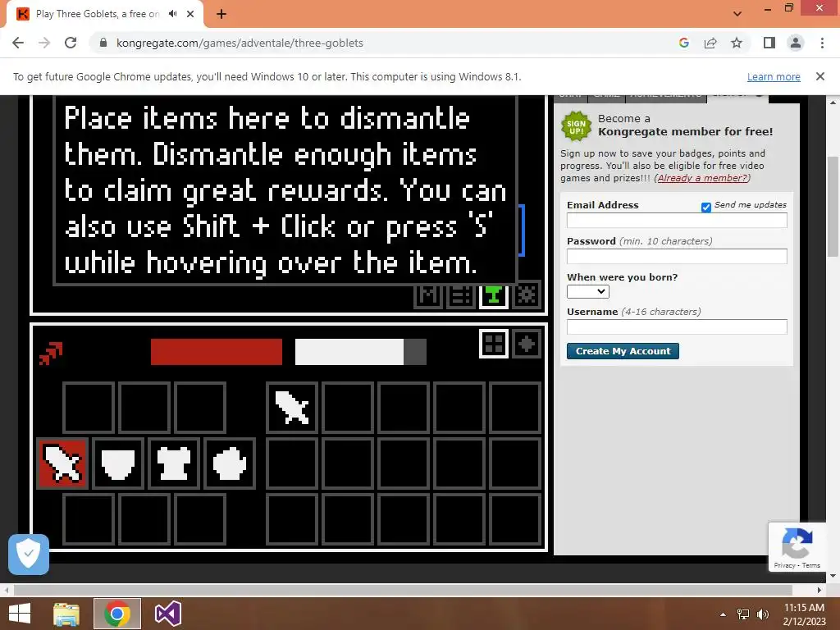Open the Learn more link

pos(774,76)
